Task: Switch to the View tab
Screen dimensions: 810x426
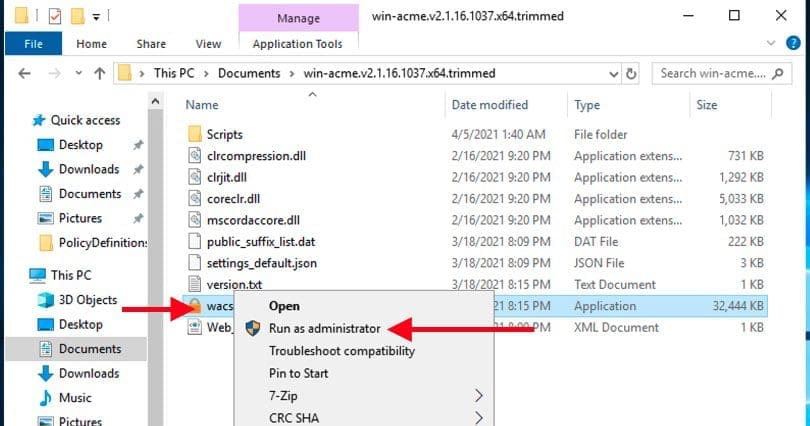Action: coord(208,44)
